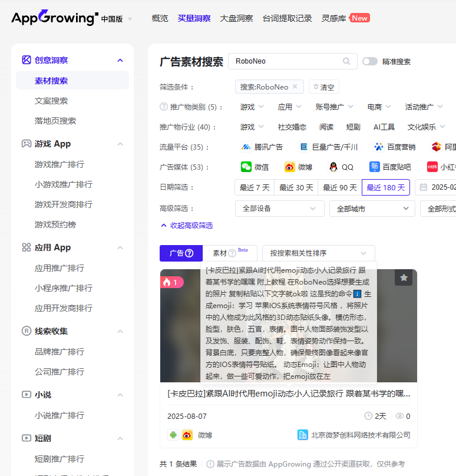Screen dimensions: 456x476
Task: Open the 概览 top menu
Action: [x=160, y=18]
